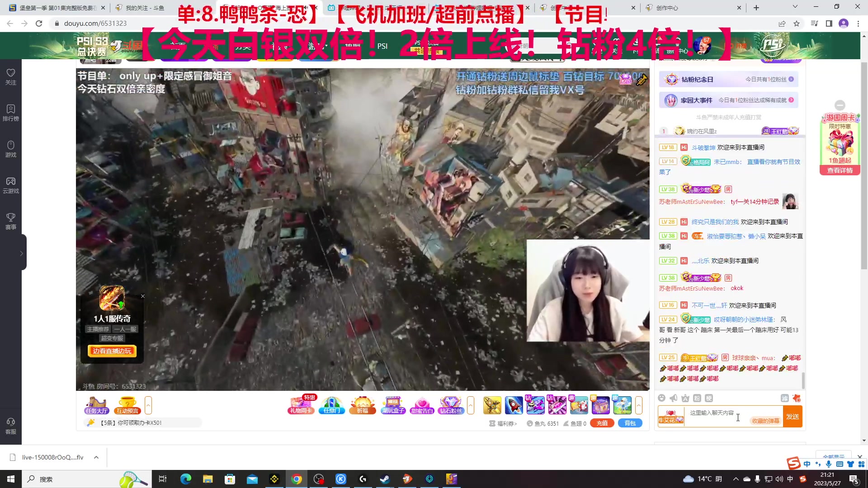Send the gold rocket gift
868x488 pixels.
[x=492, y=405]
